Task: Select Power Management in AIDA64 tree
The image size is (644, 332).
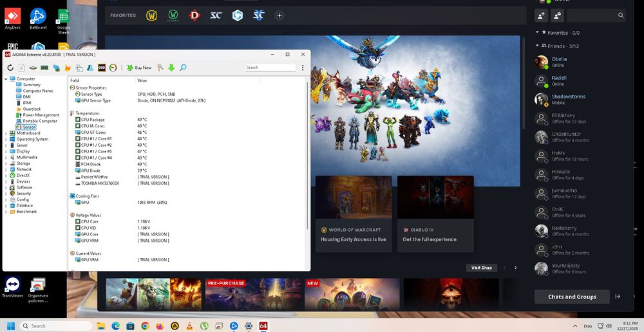Action: click(41, 115)
